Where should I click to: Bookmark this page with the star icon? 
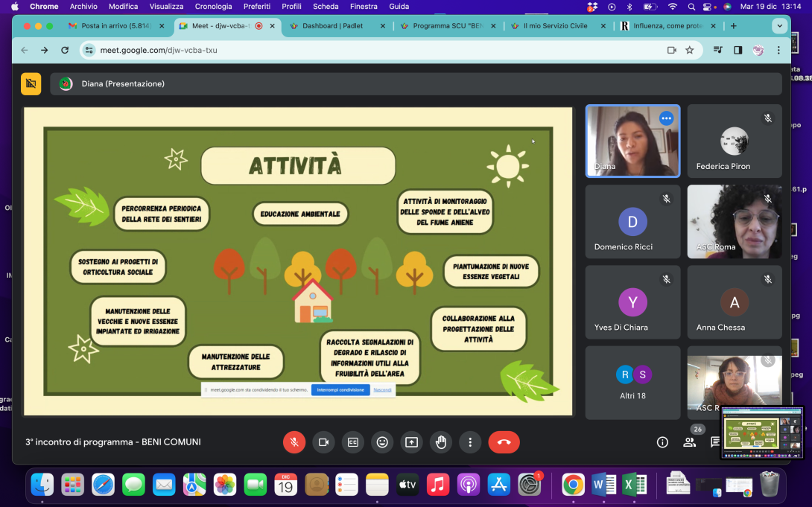(690, 50)
